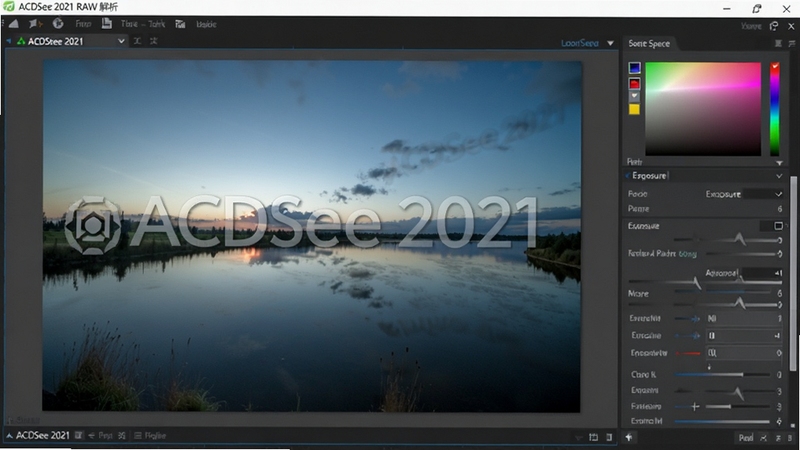Screen dimensions: 800x450
Task: Click the LoonSeea link above the image
Action: (580, 43)
